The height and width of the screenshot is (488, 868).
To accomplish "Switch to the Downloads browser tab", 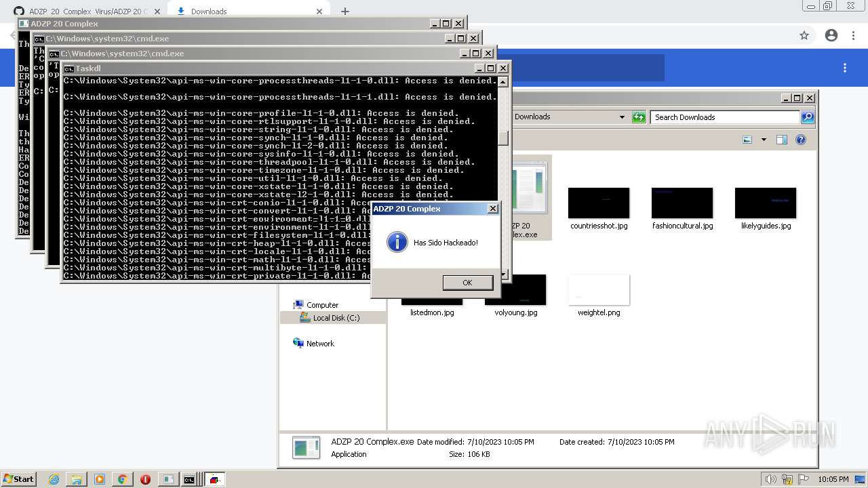I will click(x=209, y=12).
